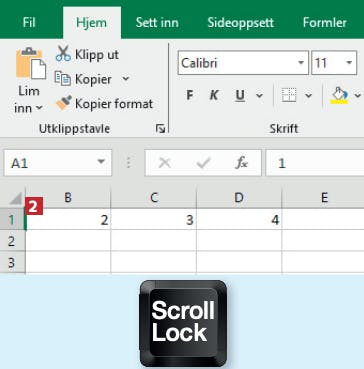Click the fx insert function icon
The height and width of the screenshot is (369, 364).
[241, 163]
